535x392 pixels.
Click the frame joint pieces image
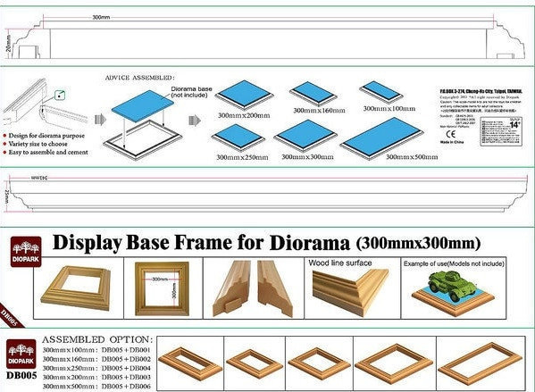253,288
